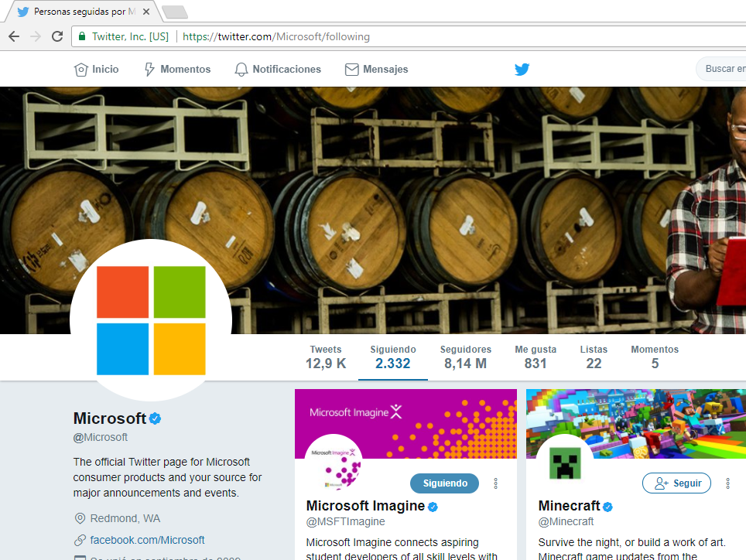
Task: Expand more options for Minecraft card
Action: [727, 483]
